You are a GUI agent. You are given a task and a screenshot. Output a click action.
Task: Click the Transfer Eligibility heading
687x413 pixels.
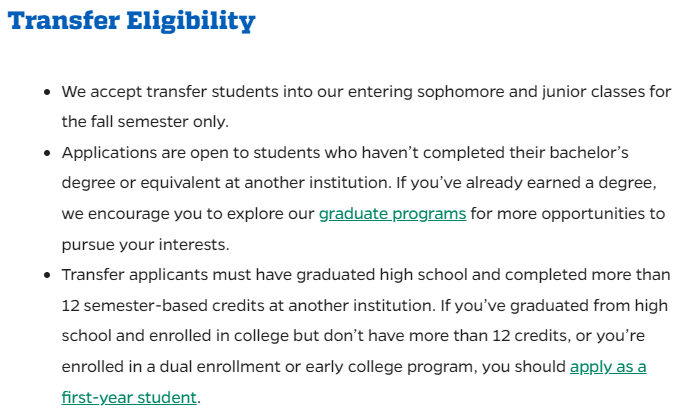131,21
